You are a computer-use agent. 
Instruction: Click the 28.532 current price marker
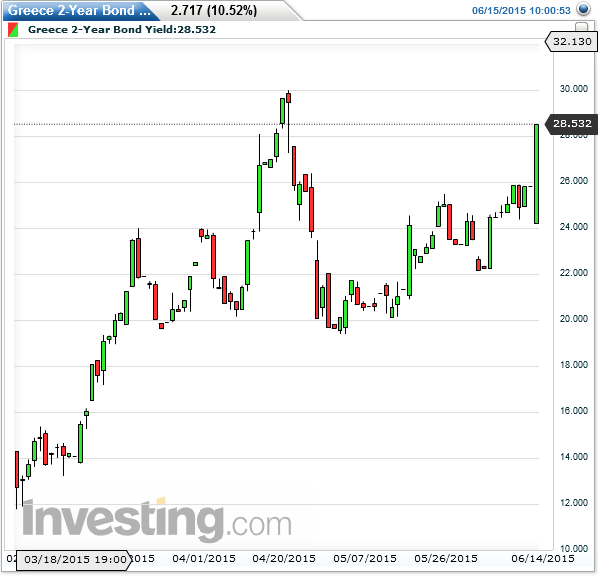point(571,124)
